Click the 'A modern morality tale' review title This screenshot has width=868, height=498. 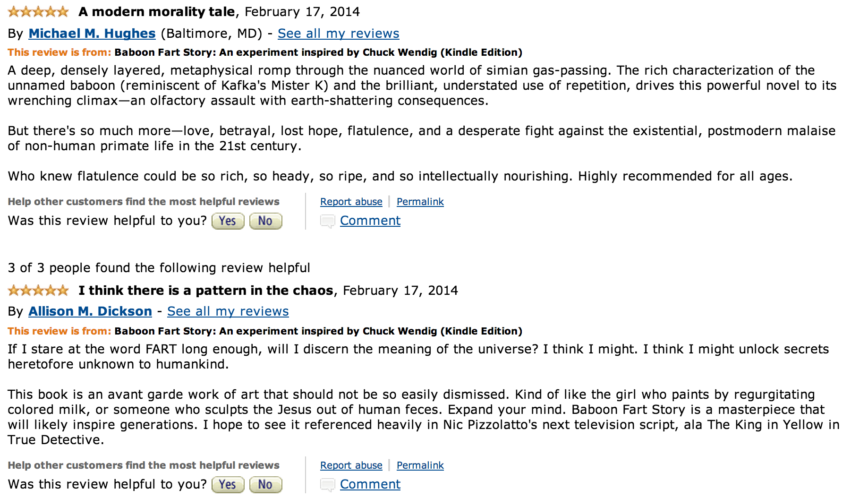[156, 12]
